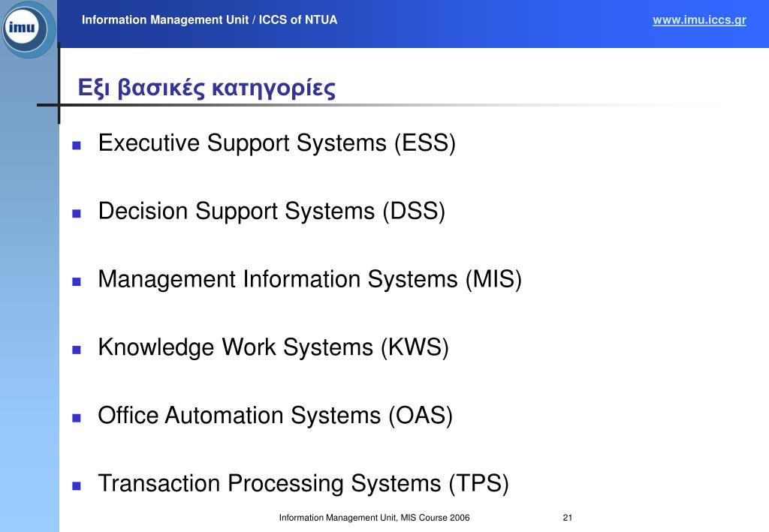This screenshot has height=532, width=769.
Task: Click the bullet square beside Knowledge Work Systems
Action: 77,349
